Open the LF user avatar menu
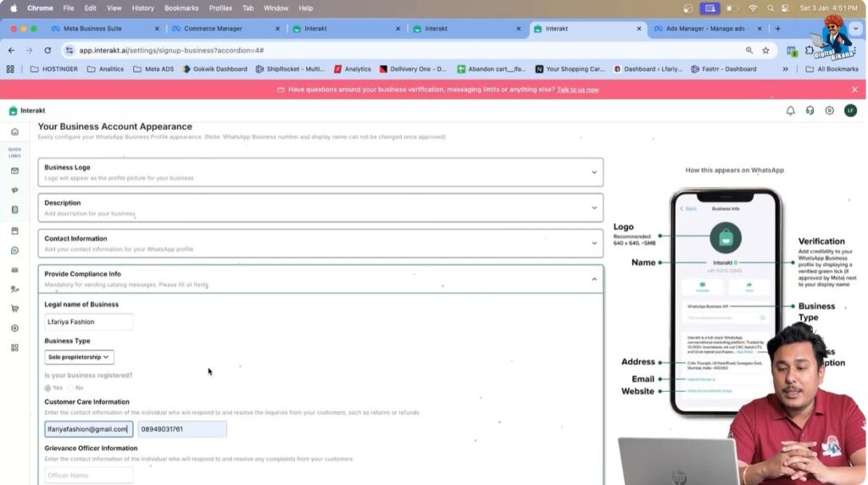Image resolution: width=868 pixels, height=485 pixels. (x=850, y=111)
